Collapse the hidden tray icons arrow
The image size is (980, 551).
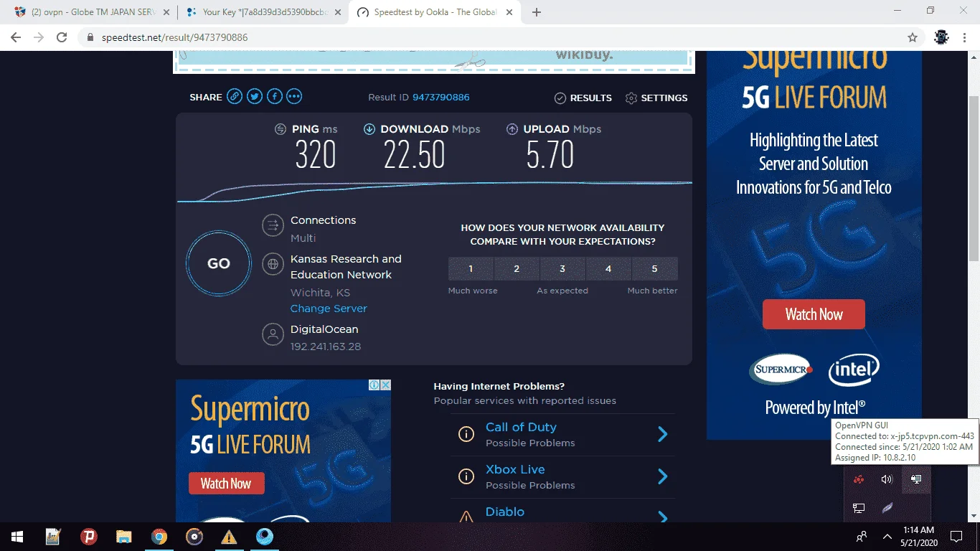pos(887,537)
